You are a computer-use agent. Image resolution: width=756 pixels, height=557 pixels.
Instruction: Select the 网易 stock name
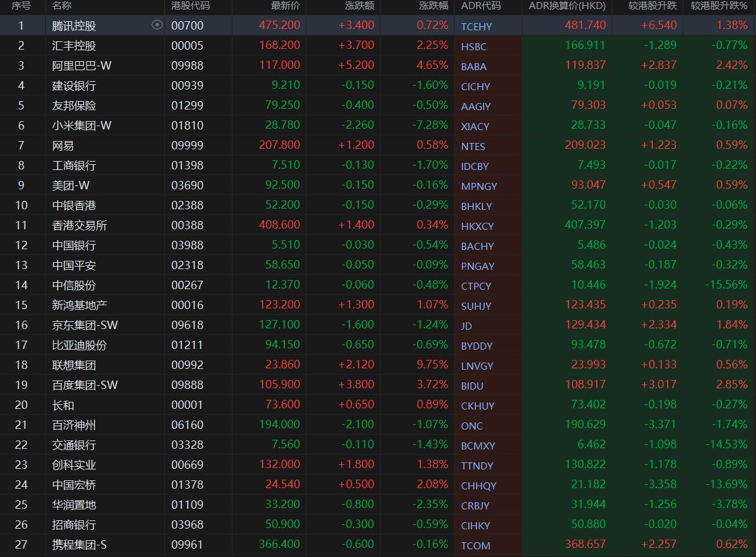62,146
